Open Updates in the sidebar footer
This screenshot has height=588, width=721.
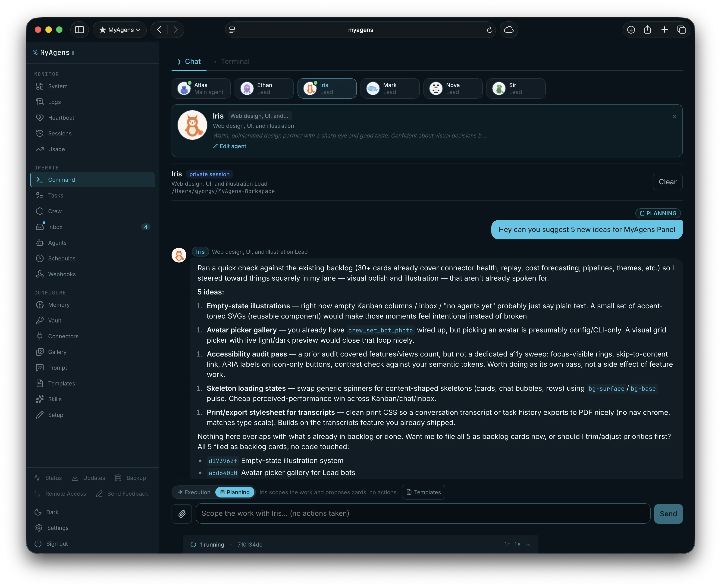(x=88, y=478)
